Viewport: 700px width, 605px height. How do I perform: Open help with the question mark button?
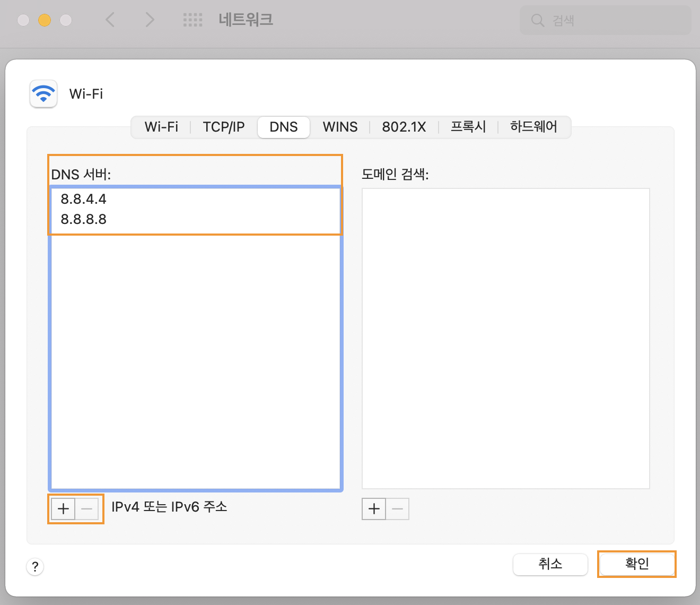35,566
